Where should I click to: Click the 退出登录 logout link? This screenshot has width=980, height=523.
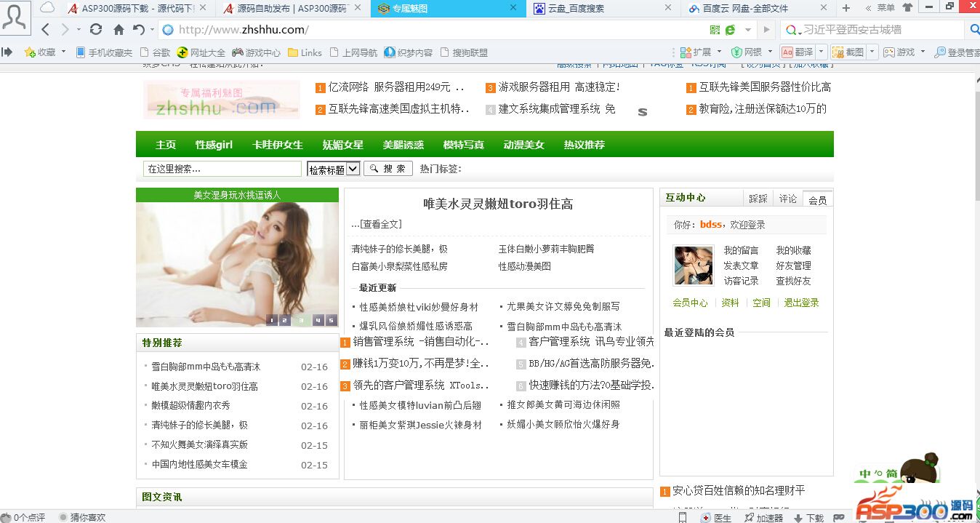point(801,303)
